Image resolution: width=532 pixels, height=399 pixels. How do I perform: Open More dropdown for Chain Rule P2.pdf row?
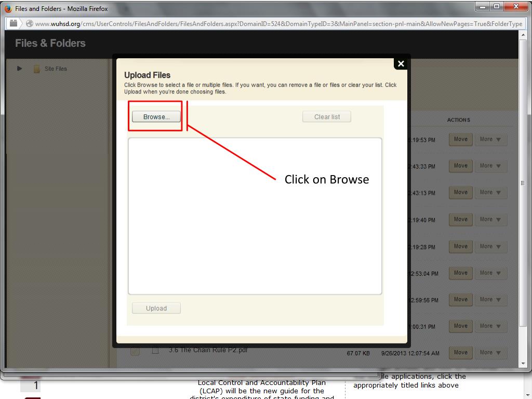point(490,353)
